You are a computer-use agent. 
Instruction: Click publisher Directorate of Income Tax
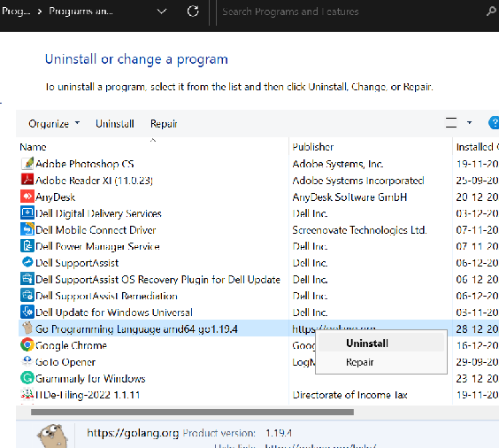tap(349, 395)
